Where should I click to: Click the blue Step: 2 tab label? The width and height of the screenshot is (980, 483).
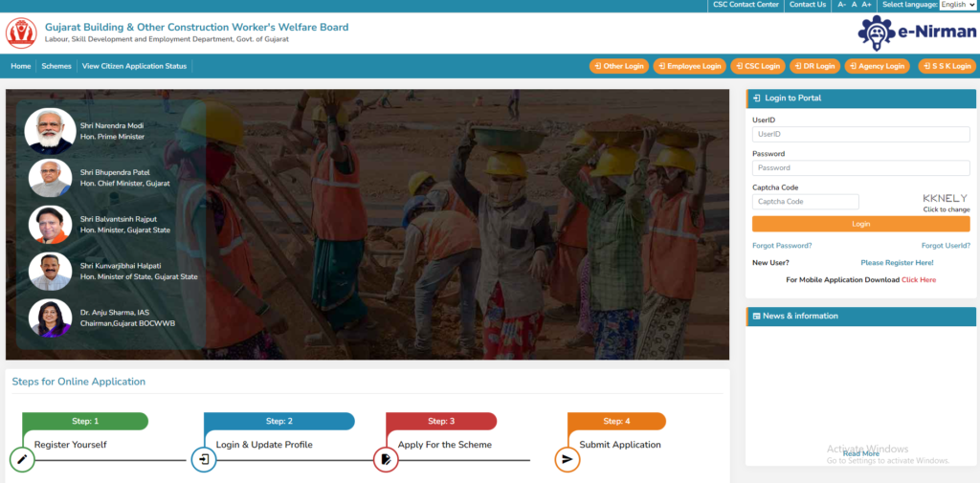pos(279,421)
